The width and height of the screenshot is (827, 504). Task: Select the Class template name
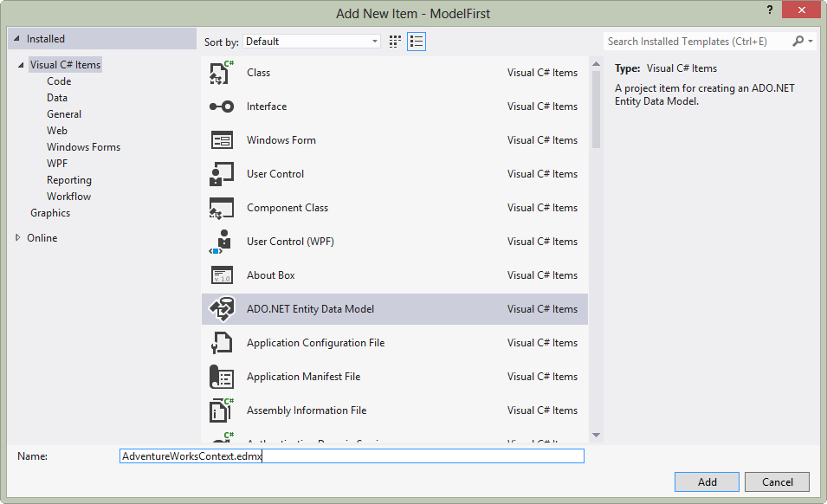coord(258,73)
